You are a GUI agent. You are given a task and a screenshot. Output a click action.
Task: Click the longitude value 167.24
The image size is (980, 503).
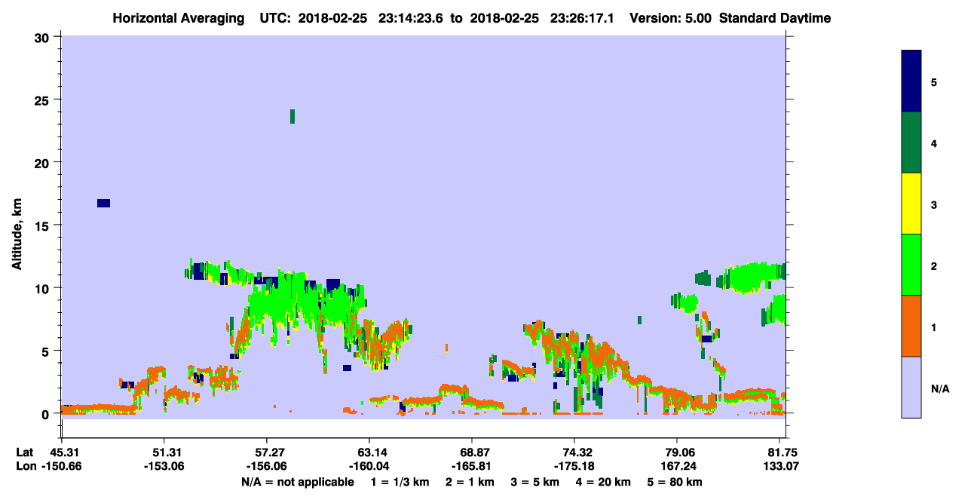pos(677,466)
